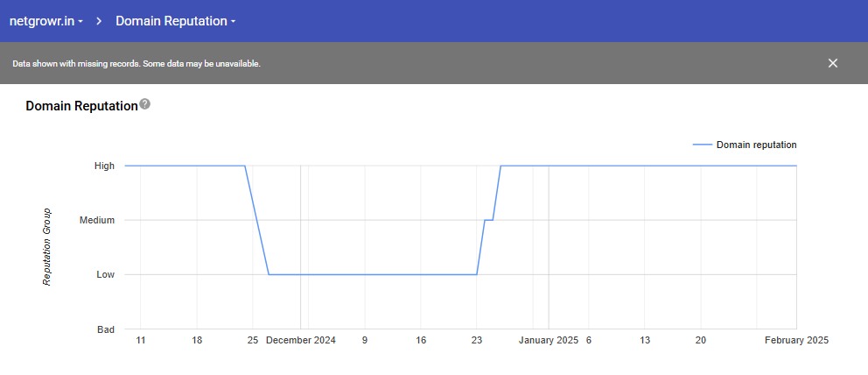This screenshot has height=375, width=868.
Task: Select the Medium label on y-axis
Action: (x=97, y=220)
